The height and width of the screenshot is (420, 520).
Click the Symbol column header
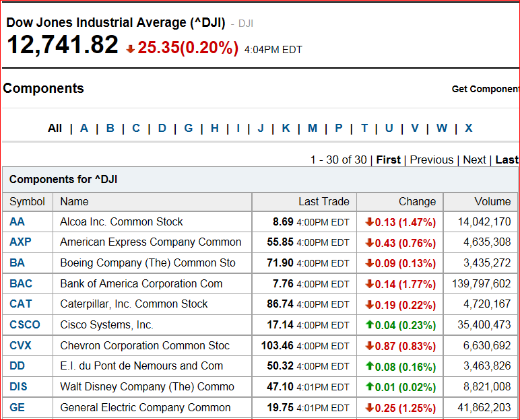(27, 201)
